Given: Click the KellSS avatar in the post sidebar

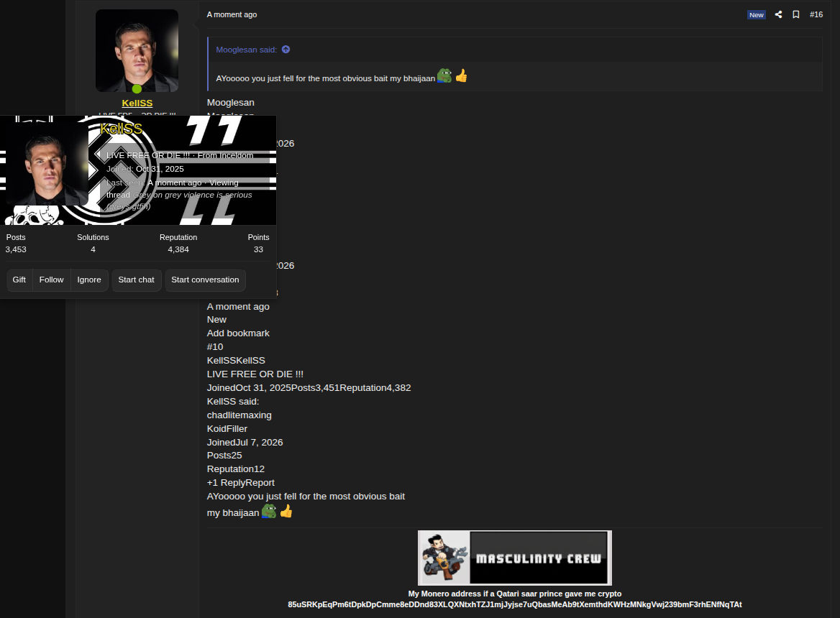Looking at the screenshot, I should (137, 50).
